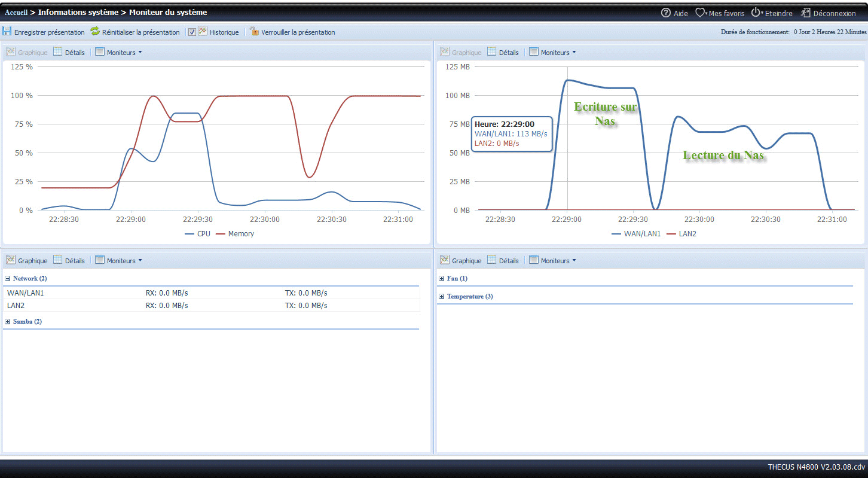Switch Fan/Temperature panel to Graphique
Viewport: 868px width, 478px height.
pyautogui.click(x=460, y=260)
